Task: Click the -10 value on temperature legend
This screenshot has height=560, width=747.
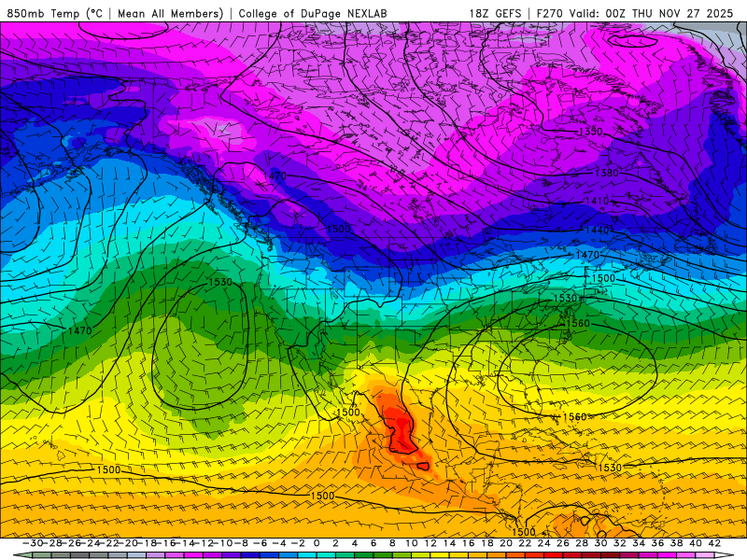Action: [223, 543]
